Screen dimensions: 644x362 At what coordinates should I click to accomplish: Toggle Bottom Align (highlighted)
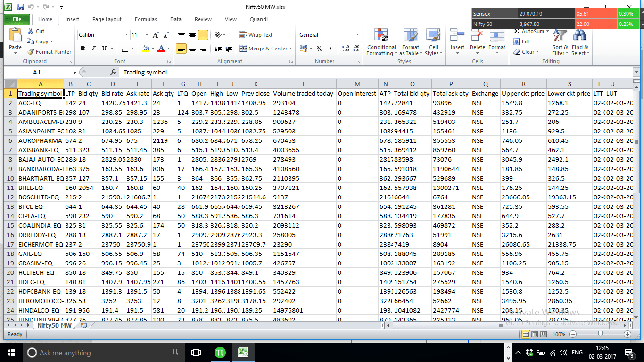click(203, 35)
